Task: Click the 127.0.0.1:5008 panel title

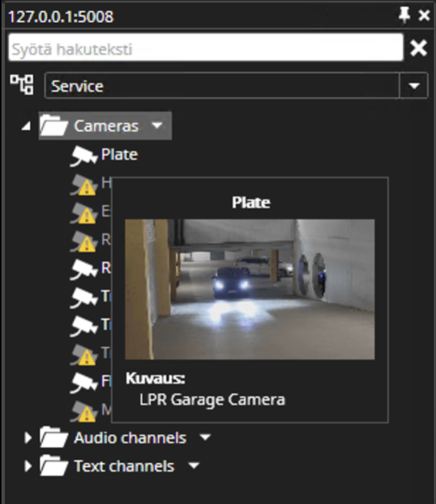Action: [x=61, y=16]
